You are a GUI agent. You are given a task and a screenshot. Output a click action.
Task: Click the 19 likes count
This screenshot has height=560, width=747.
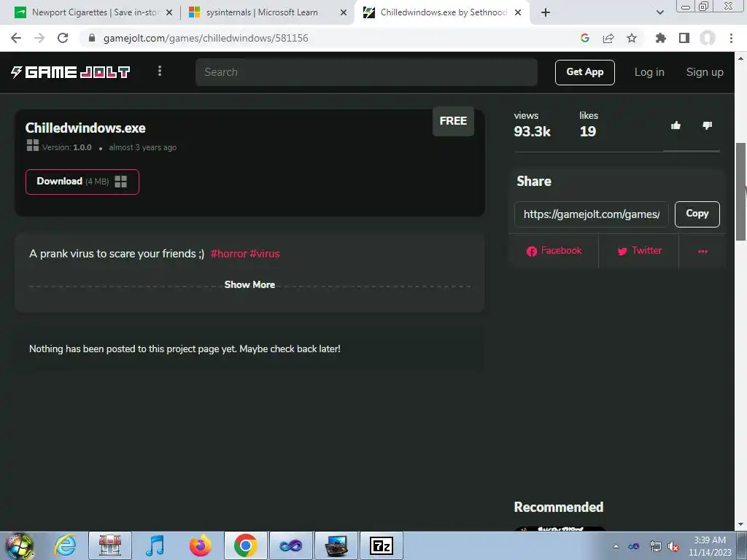tap(588, 131)
